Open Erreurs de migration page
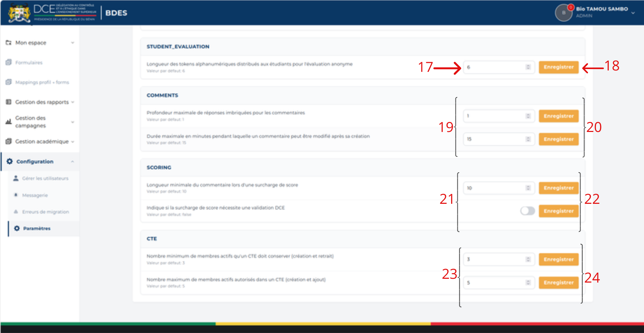The height and width of the screenshot is (333, 644). (46, 212)
